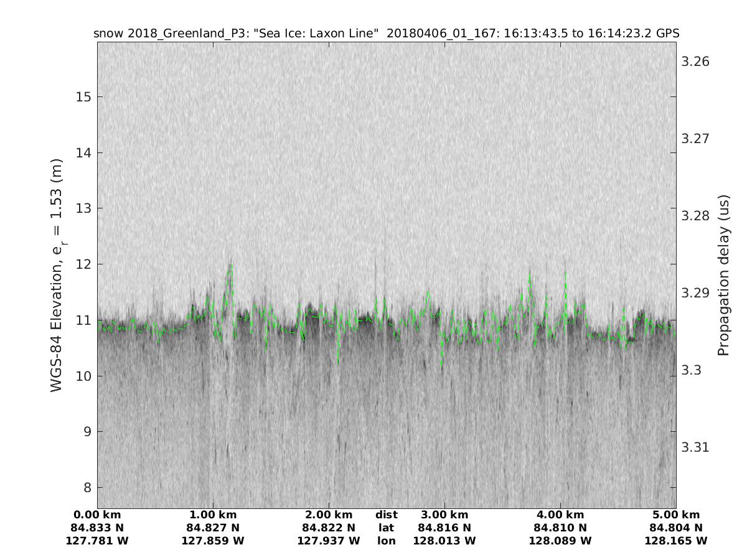747x560 pixels.
Task: Click the "4.00 km" distance label
Action: point(560,515)
